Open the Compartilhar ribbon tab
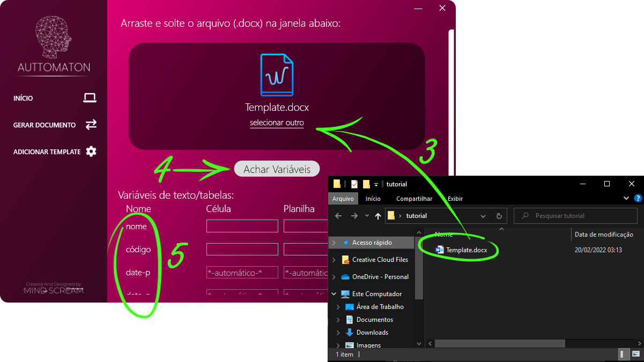The height and width of the screenshot is (362, 644). tap(414, 199)
